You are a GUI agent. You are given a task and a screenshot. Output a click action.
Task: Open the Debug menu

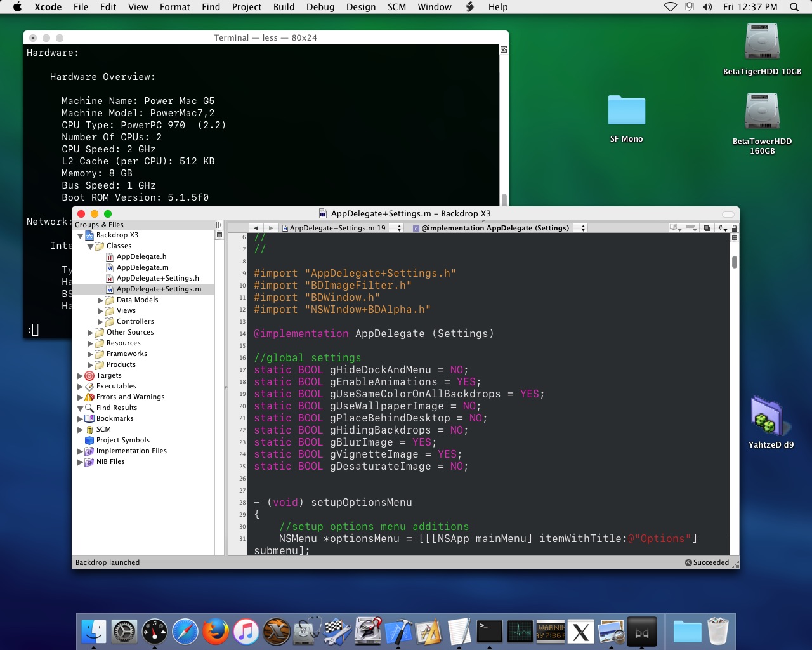[320, 7]
